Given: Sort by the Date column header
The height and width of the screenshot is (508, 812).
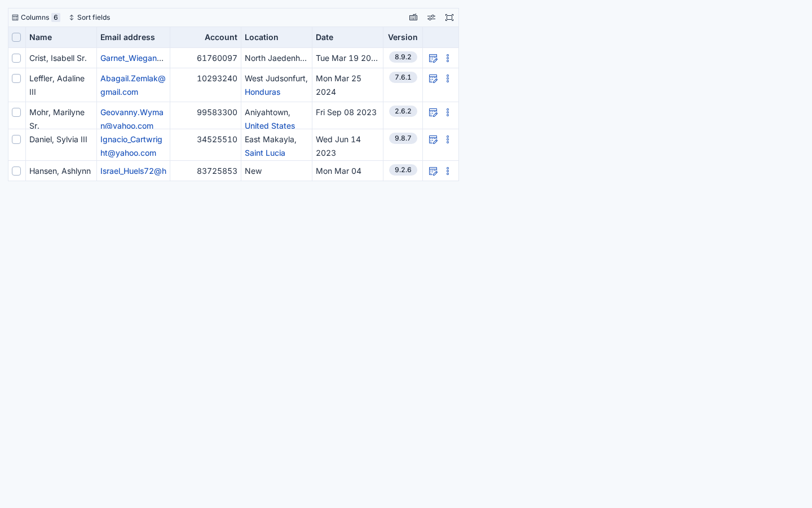Looking at the screenshot, I should [347, 37].
